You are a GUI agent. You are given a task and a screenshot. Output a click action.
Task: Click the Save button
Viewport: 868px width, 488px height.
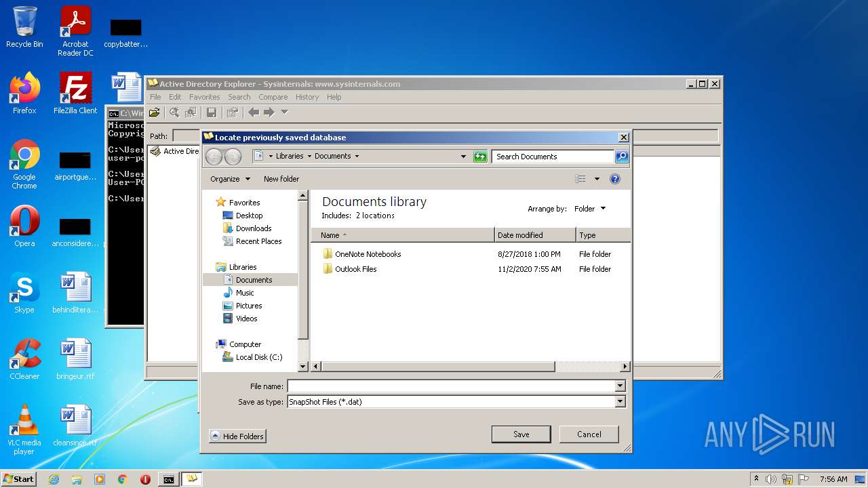[x=521, y=434]
